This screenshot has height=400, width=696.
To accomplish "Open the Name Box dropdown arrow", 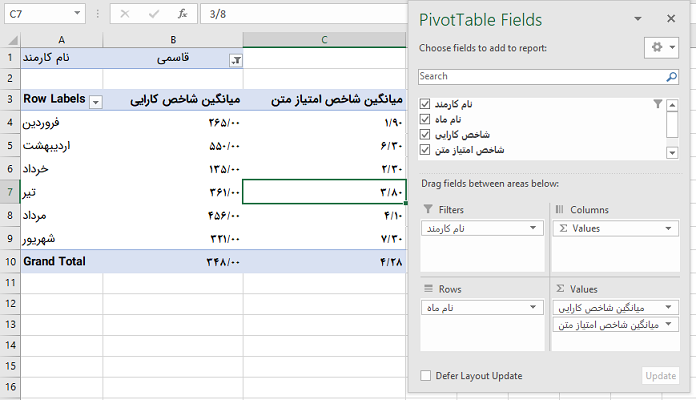I will click(78, 15).
